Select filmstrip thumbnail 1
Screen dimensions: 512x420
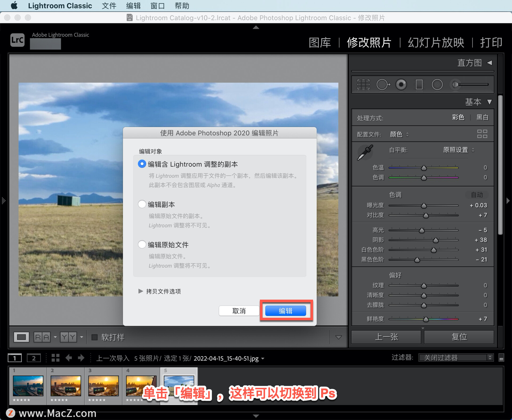click(x=28, y=386)
